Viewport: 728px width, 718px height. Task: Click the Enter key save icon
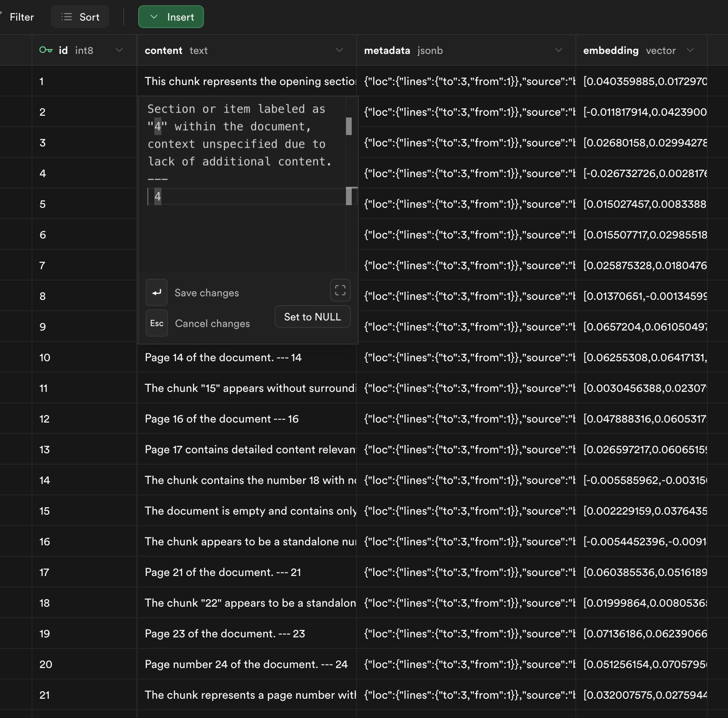(157, 292)
